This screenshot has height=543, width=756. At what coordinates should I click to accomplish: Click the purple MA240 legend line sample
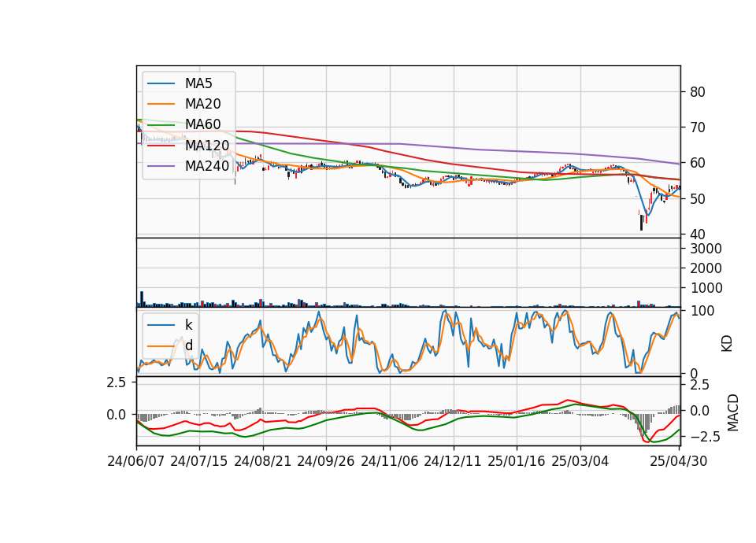pyautogui.click(x=161, y=167)
